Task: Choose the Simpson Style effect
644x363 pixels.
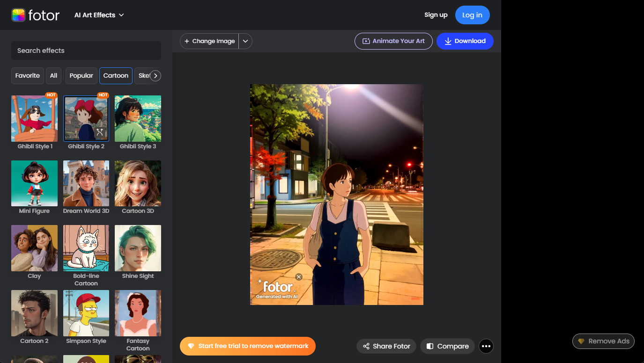Action: point(86,313)
